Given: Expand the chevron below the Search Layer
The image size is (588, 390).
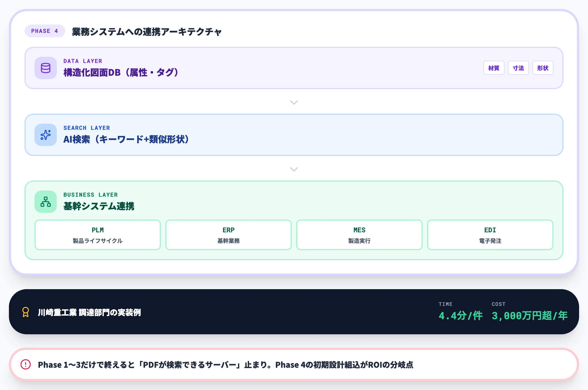Looking at the screenshot, I should pos(294,169).
